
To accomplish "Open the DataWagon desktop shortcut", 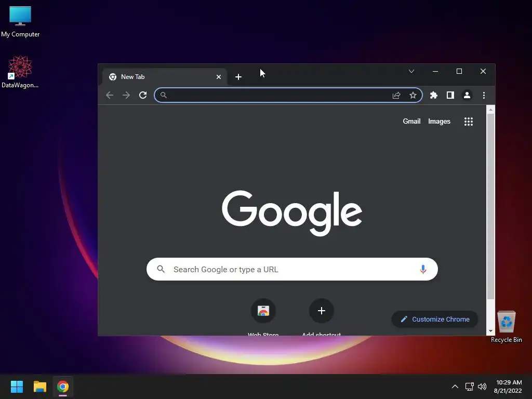I will pos(20,72).
